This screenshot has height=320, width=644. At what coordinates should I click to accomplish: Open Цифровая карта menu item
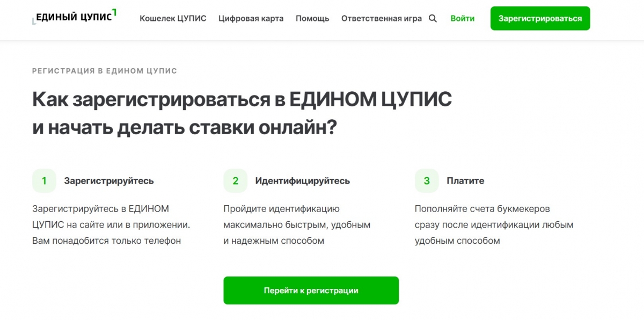251,18
